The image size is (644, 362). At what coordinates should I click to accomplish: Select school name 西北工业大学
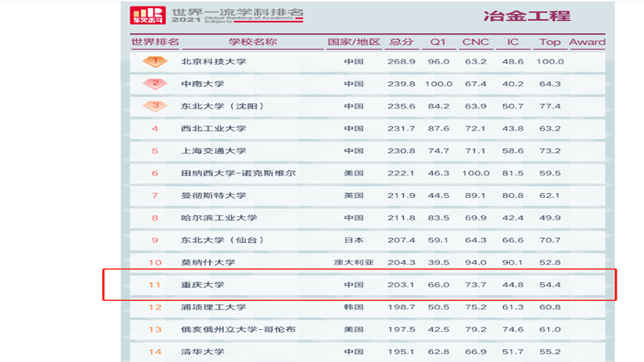(x=213, y=129)
